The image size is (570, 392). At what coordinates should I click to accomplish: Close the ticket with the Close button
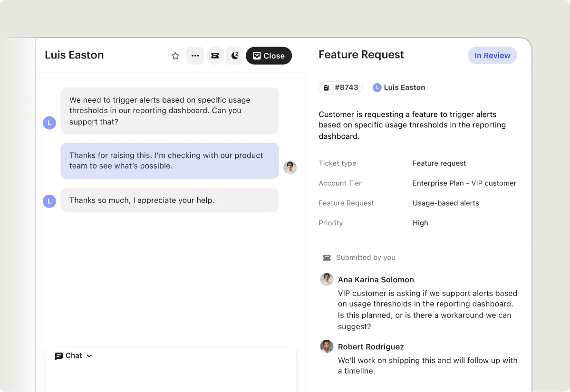[269, 56]
